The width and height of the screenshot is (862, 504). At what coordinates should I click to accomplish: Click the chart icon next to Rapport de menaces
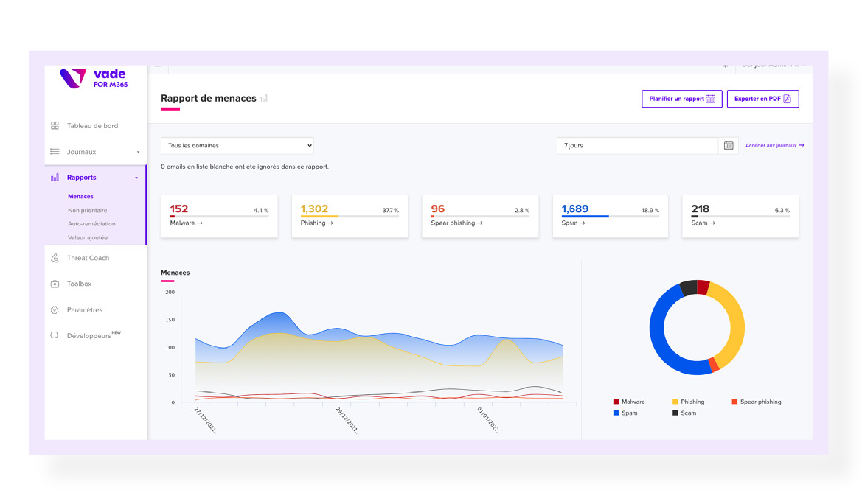[x=263, y=99]
